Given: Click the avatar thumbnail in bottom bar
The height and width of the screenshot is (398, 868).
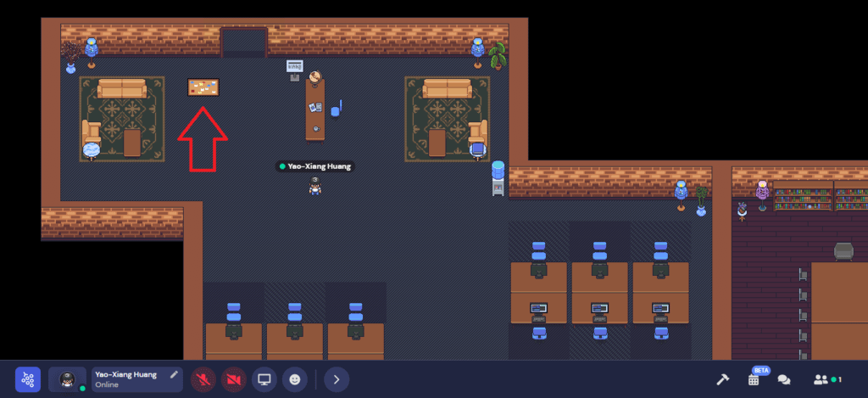Looking at the screenshot, I should (68, 379).
